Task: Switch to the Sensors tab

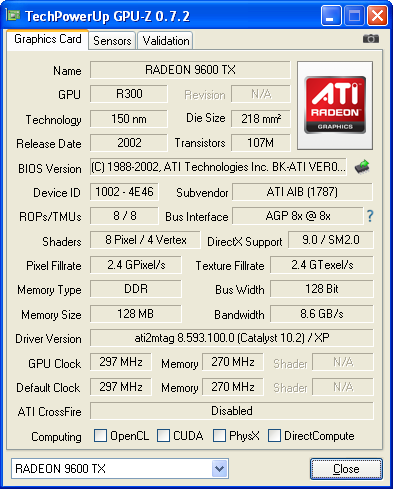Action: click(112, 41)
